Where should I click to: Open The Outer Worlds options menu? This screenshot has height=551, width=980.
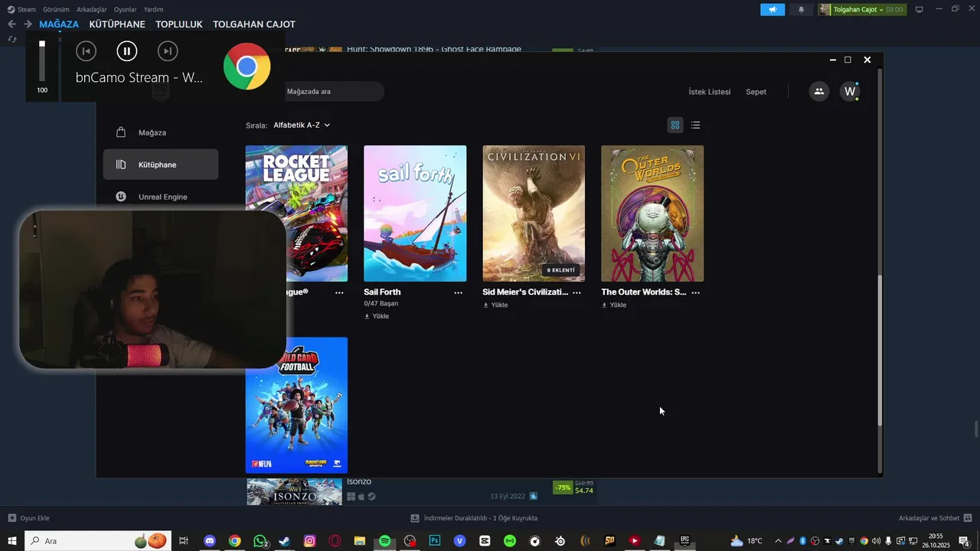(x=696, y=292)
